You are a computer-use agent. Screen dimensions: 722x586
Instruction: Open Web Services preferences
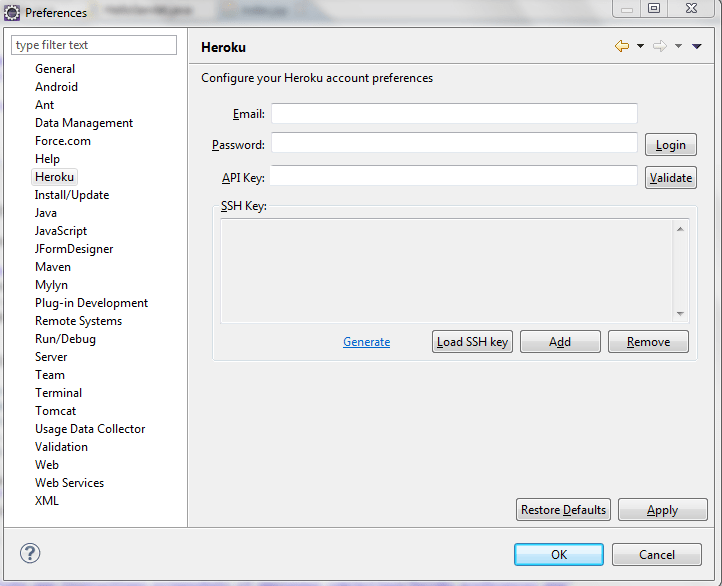70,482
